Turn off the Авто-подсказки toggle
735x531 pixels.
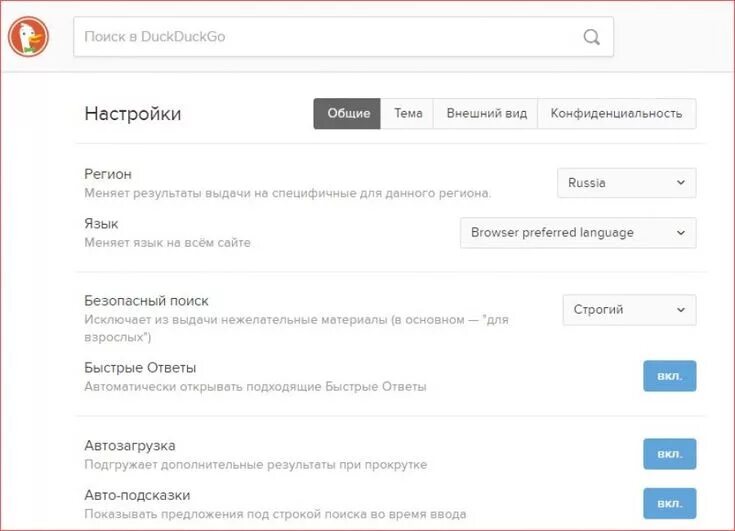[x=669, y=503]
